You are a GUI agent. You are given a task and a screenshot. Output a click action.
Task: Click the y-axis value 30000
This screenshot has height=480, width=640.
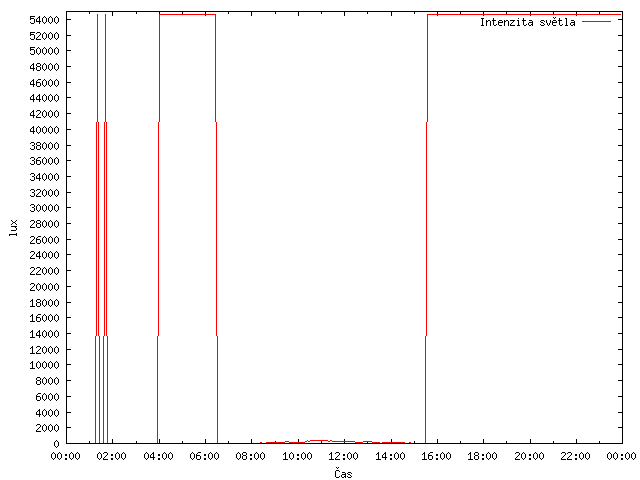click(44, 208)
